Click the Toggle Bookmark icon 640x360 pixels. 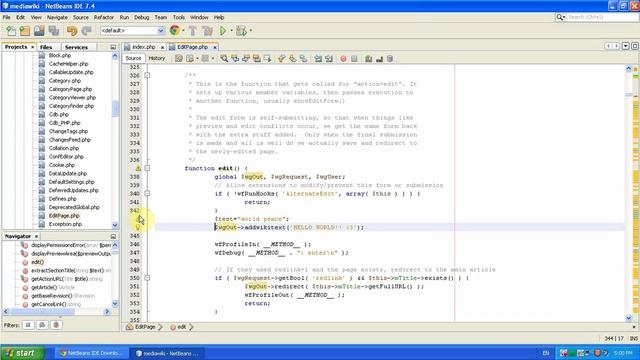click(303, 59)
